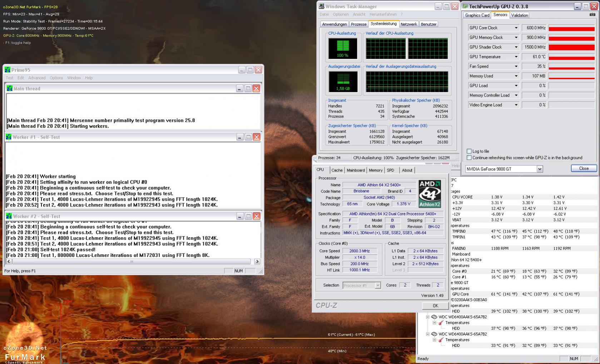600x364 pixels.
Task: Open the Window menu in Prime95
Action: (x=74, y=78)
